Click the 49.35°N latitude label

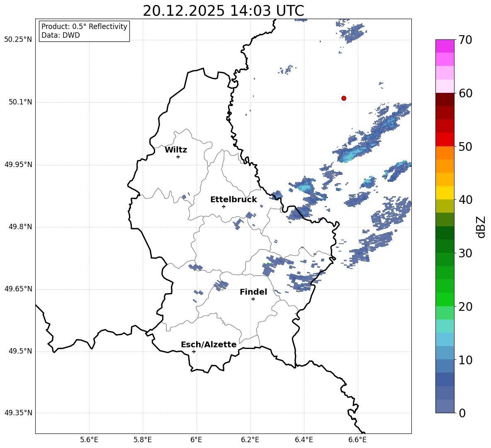18,413
